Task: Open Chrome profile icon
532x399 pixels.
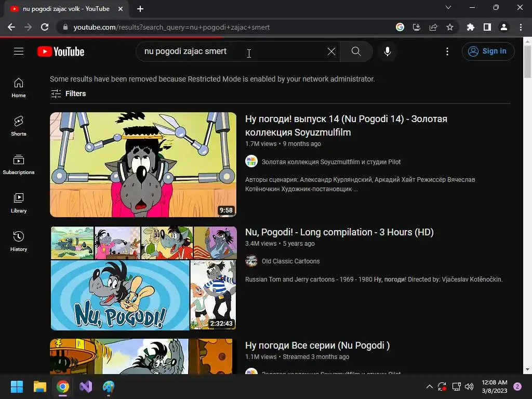Action: tap(504, 27)
